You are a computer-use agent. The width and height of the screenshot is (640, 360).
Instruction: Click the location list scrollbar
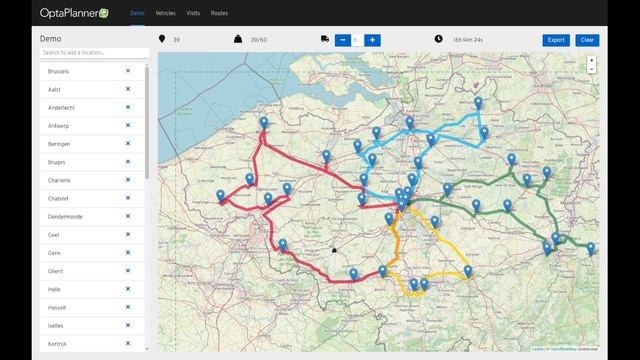pos(147,122)
